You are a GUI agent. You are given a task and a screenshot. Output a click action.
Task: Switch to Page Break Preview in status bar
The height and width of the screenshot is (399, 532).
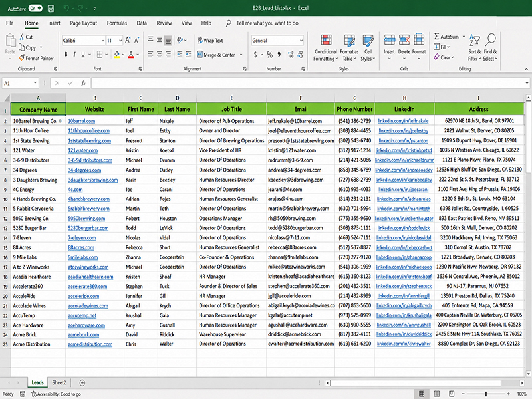click(x=452, y=394)
